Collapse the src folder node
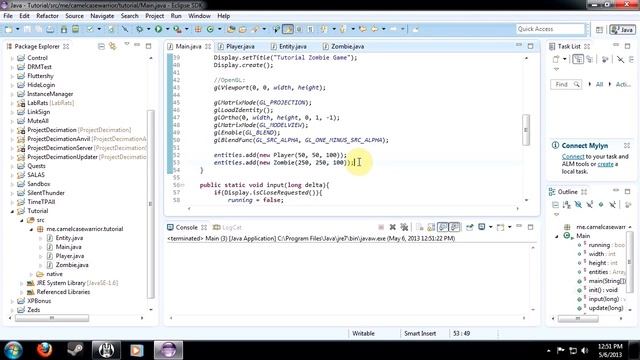 point(22,220)
